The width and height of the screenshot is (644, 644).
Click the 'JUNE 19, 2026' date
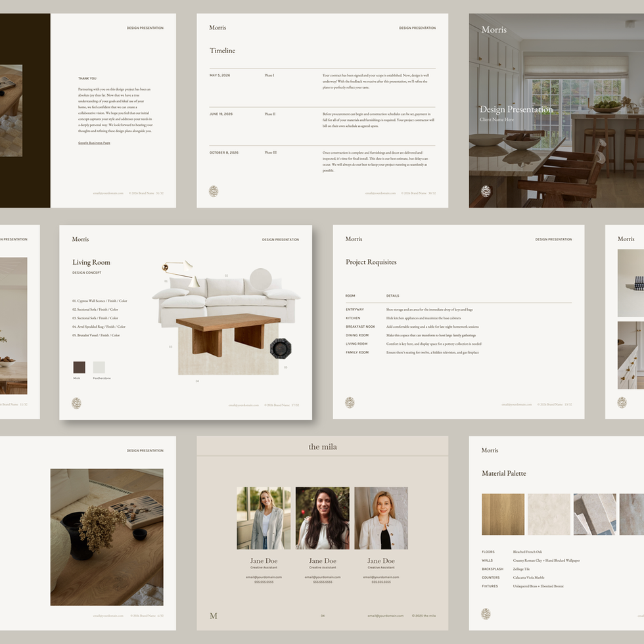[x=221, y=114]
